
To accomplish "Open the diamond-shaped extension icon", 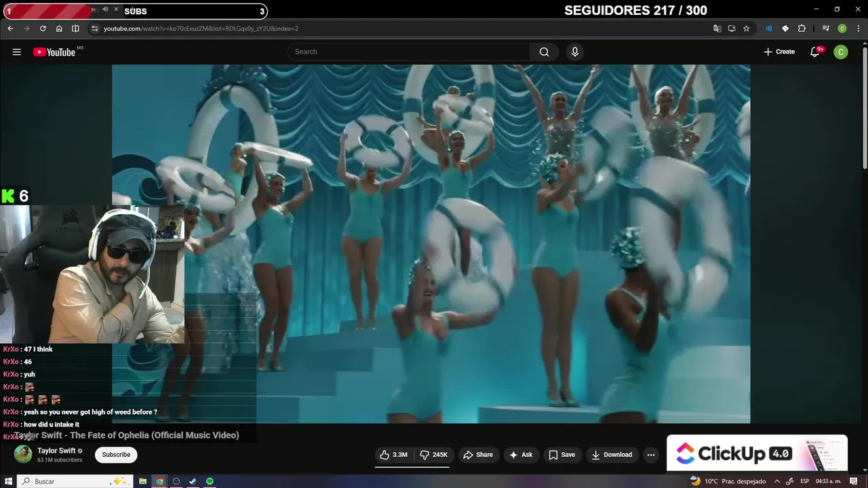I will (785, 28).
